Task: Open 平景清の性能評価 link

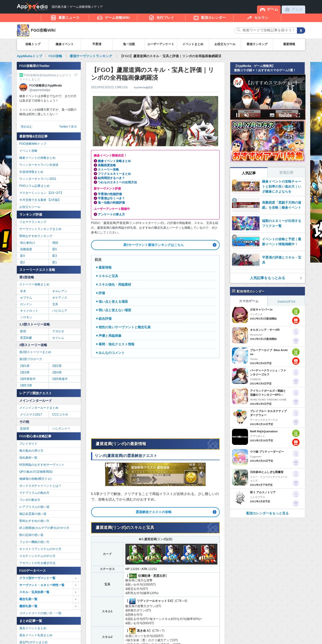Action: pyautogui.click(x=110, y=194)
